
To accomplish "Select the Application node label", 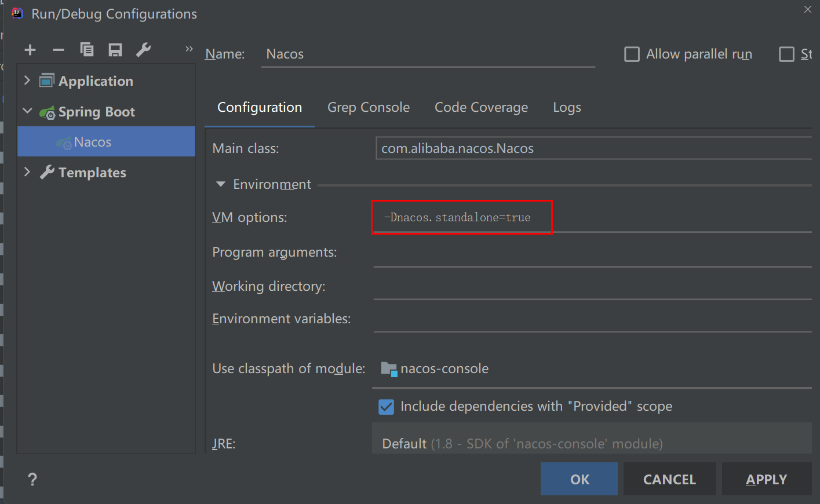I will point(96,81).
